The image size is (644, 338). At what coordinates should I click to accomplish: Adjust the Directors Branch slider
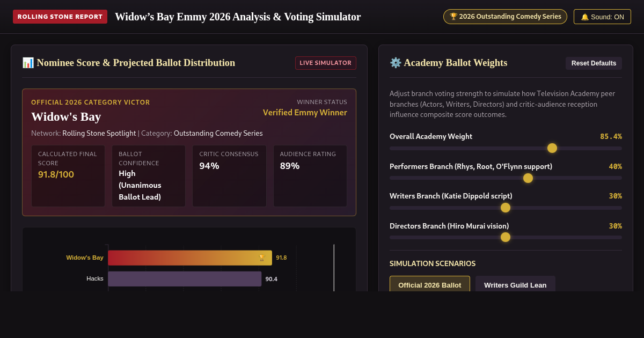506,237
